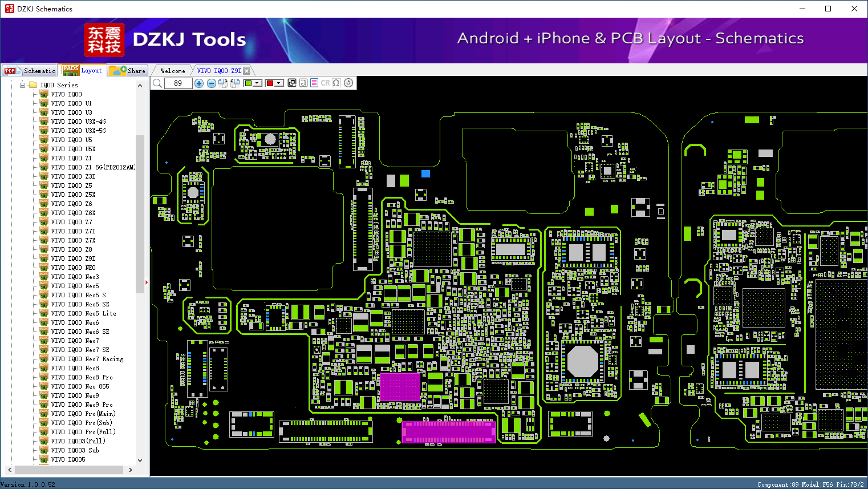This screenshot has width=868, height=489.
Task: Click the DZKJ Schematics title bar icon
Action: pyautogui.click(x=9, y=9)
